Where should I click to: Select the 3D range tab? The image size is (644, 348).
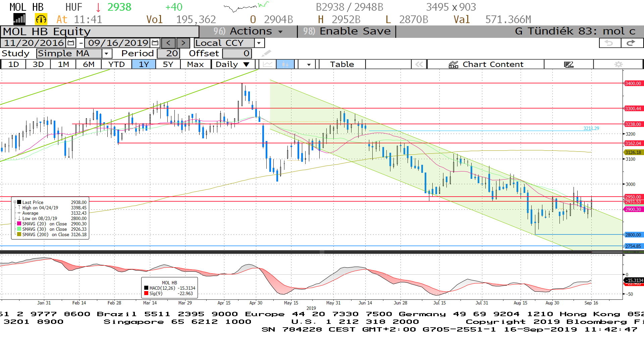[x=38, y=64]
